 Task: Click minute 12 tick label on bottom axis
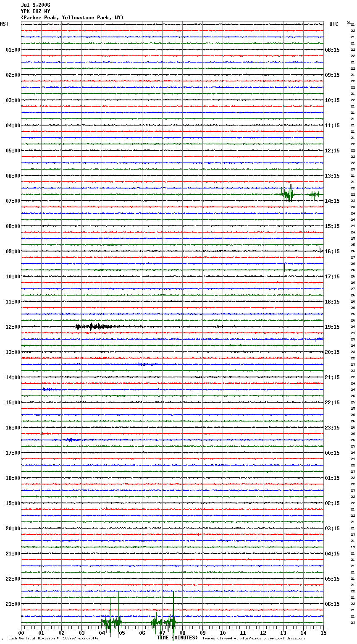(x=263, y=633)
